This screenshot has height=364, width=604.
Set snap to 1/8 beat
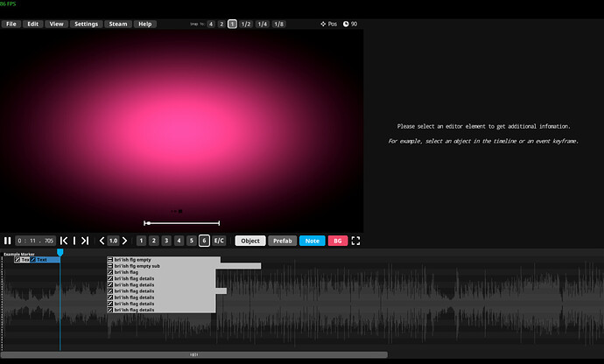coord(278,24)
